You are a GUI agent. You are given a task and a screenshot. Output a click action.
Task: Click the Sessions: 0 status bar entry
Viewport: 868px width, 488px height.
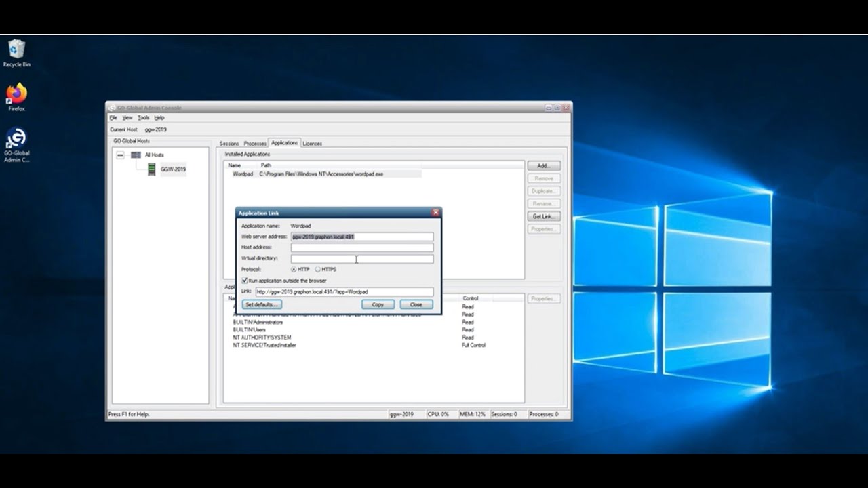tap(504, 414)
